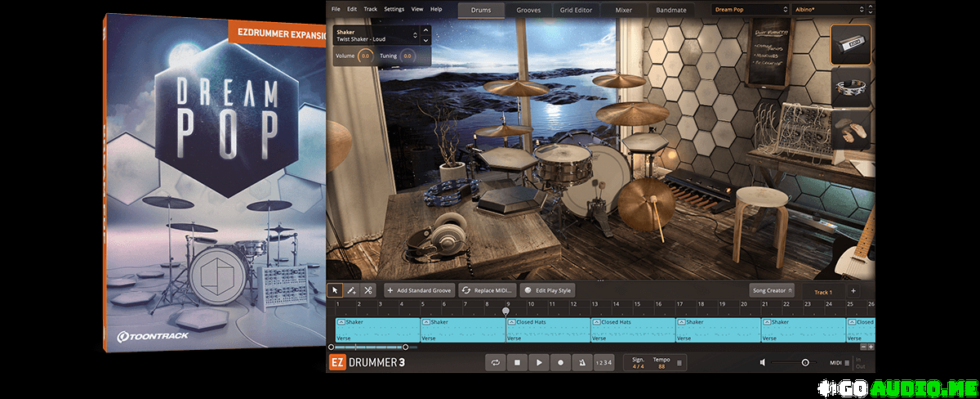The height and width of the screenshot is (399, 980).
Task: Select the arrow pointer tool
Action: pos(335,290)
